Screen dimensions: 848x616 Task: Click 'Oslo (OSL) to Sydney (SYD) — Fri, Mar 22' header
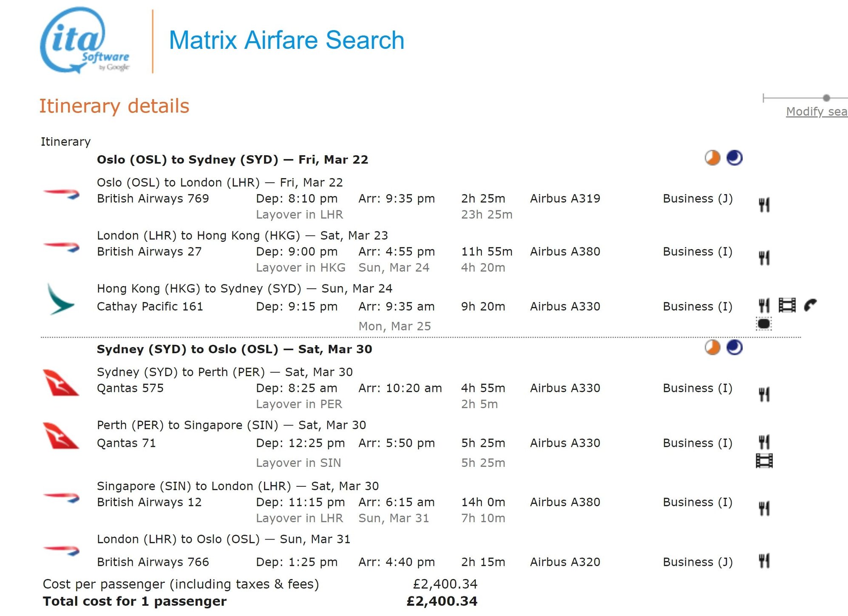pyautogui.click(x=233, y=160)
